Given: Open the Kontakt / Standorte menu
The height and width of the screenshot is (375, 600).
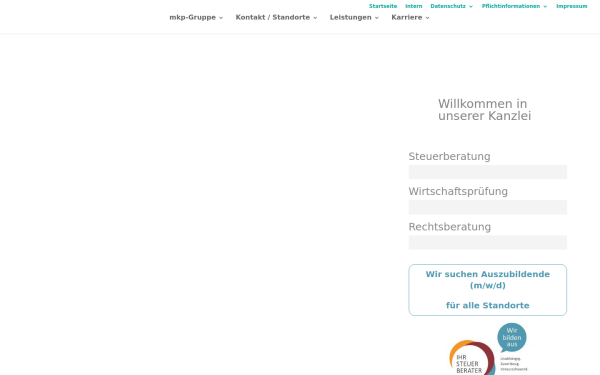Looking at the screenshot, I should [272, 18].
